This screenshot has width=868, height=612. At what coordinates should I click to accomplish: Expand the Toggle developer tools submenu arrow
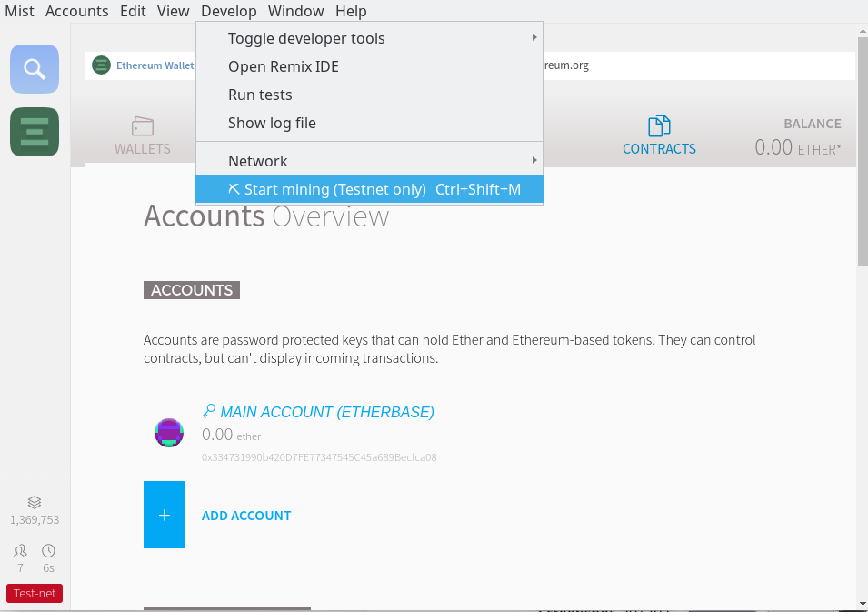pyautogui.click(x=534, y=37)
